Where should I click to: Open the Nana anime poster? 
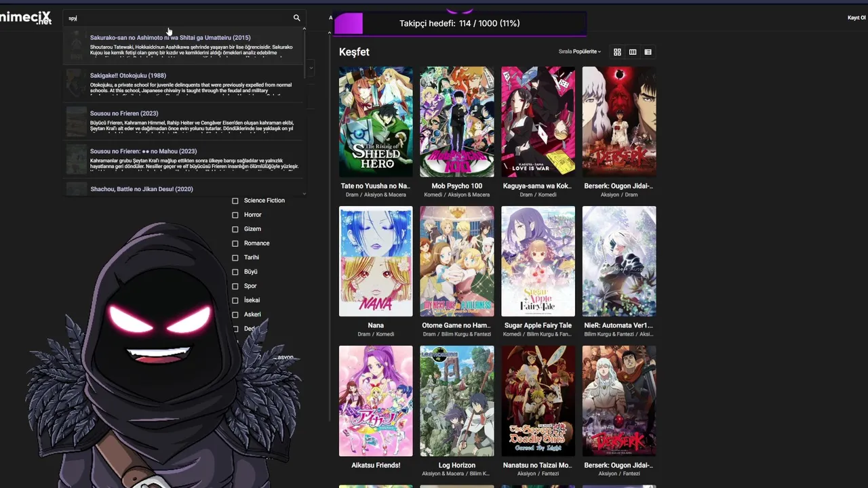[376, 261]
